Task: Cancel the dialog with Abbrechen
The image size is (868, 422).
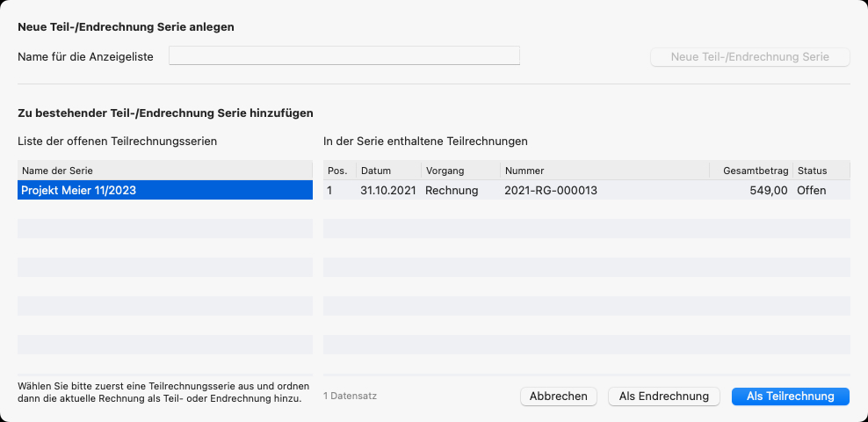Action: [x=559, y=397]
